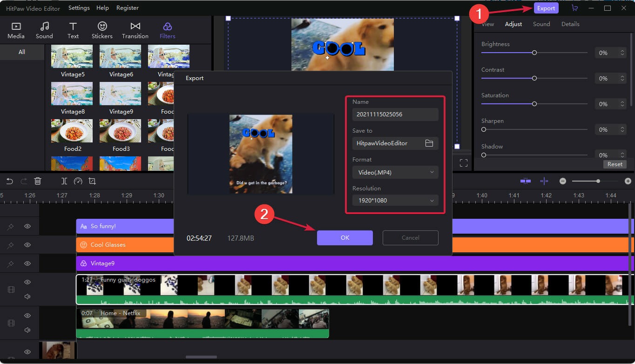Select the Text tool
The image size is (635, 364).
click(x=73, y=29)
